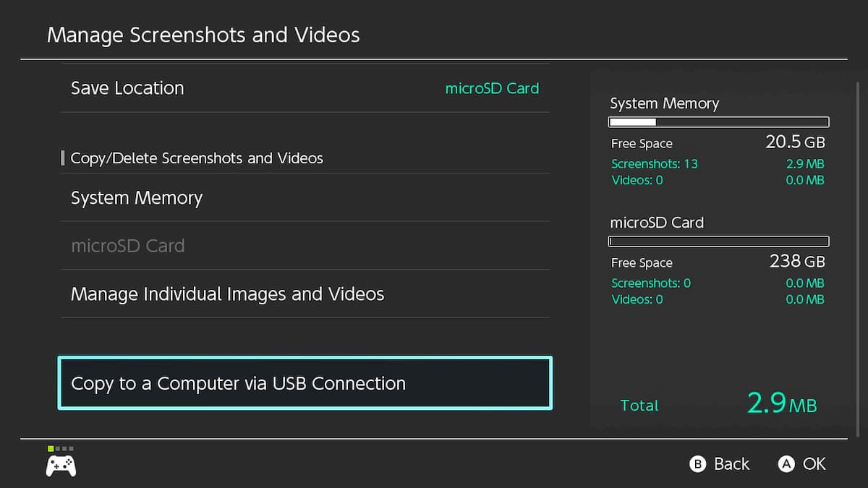Click the 20.5 GB free space value
Viewport: 868px width, 488px height.
click(x=794, y=142)
